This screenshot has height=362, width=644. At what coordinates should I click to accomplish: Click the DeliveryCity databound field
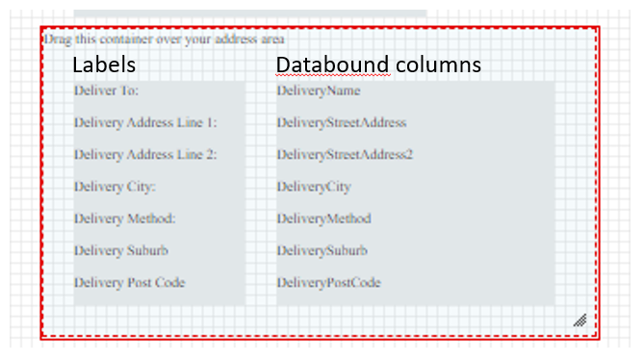[314, 187]
